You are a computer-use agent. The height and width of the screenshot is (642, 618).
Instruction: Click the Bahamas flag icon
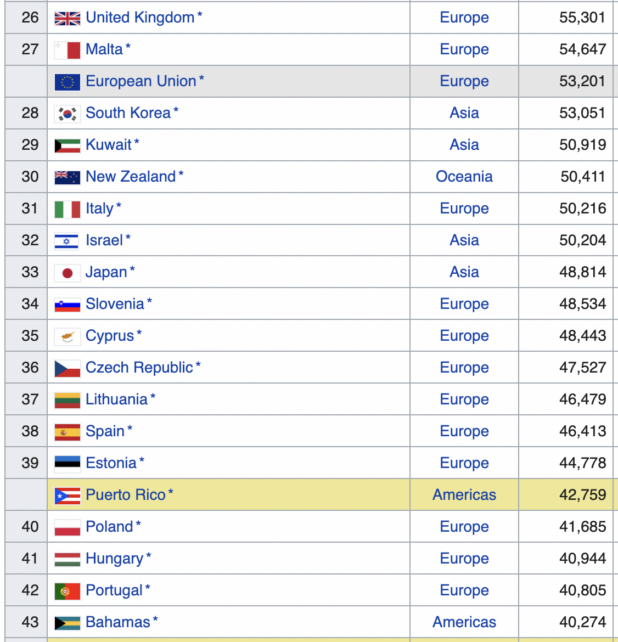tap(67, 622)
